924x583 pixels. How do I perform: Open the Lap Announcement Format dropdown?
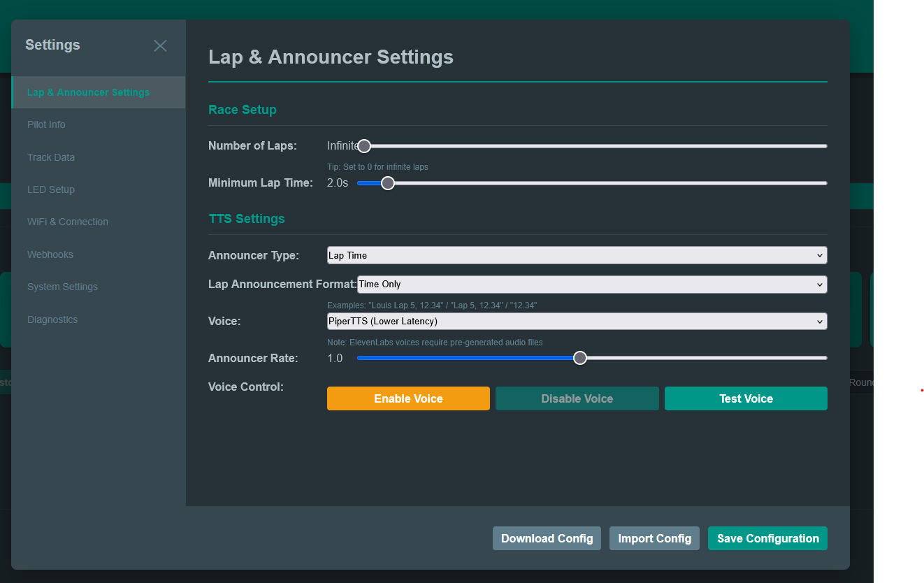click(x=592, y=285)
